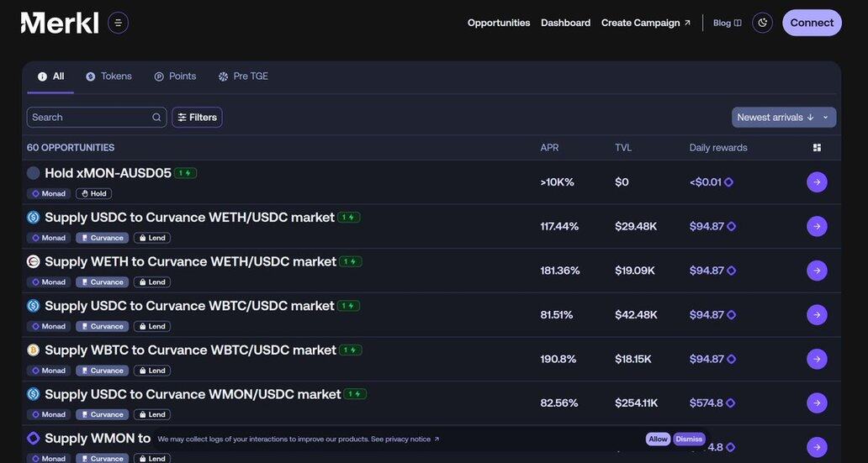Image resolution: width=868 pixels, height=463 pixels.
Task: Click the grid view layout icon
Action: pos(817,148)
